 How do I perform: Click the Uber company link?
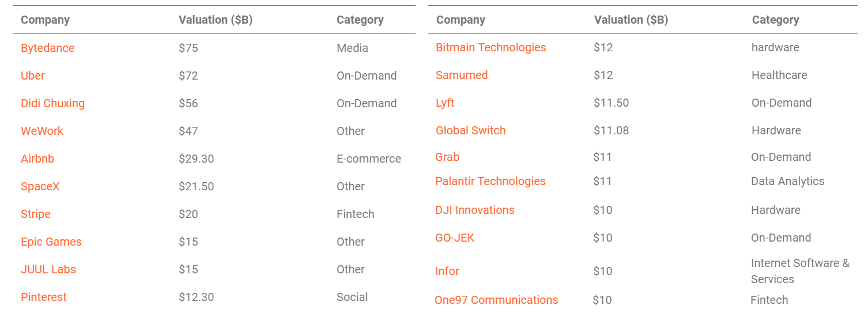tap(32, 76)
